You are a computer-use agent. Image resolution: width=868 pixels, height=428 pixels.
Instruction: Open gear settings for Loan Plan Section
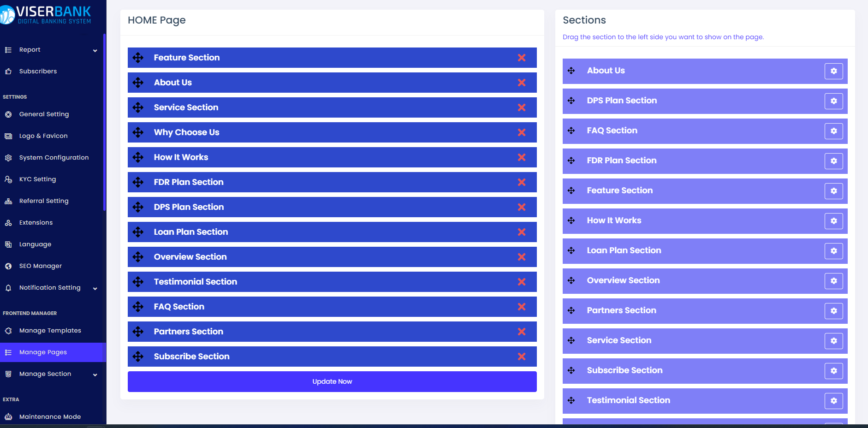833,251
